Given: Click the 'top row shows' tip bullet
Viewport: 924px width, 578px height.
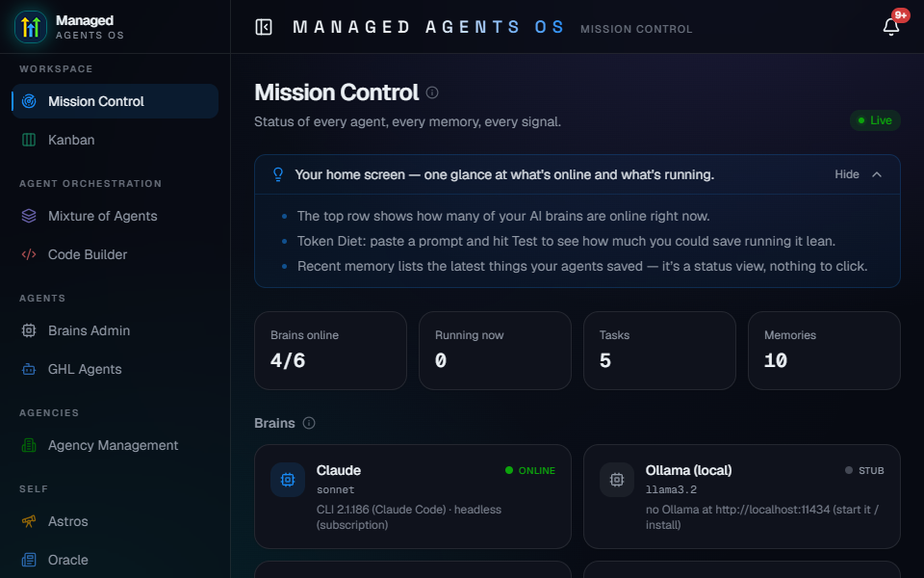Looking at the screenshot, I should [503, 216].
